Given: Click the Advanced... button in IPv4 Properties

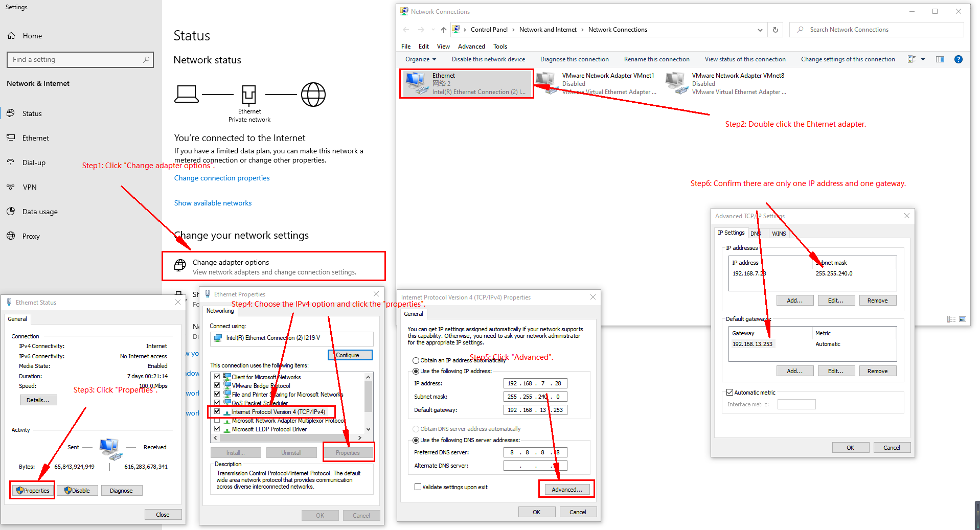Looking at the screenshot, I should (566, 490).
